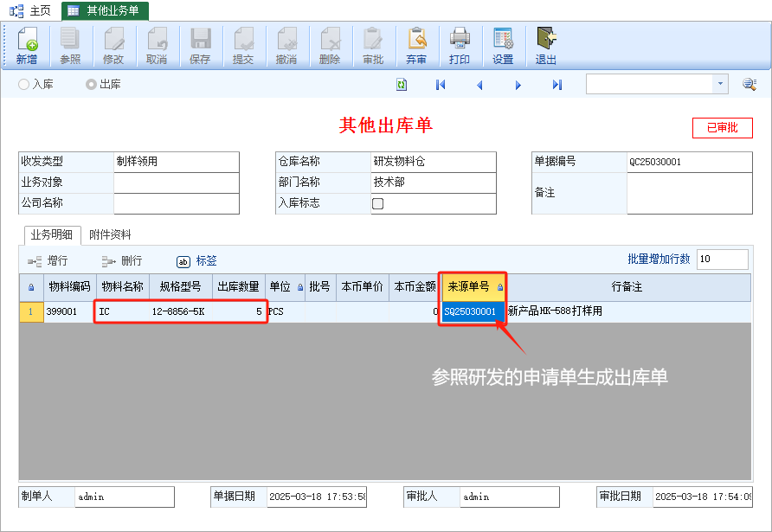Click the 参照 reference toolbar icon
Screen dimensions: 772x532
(70, 45)
